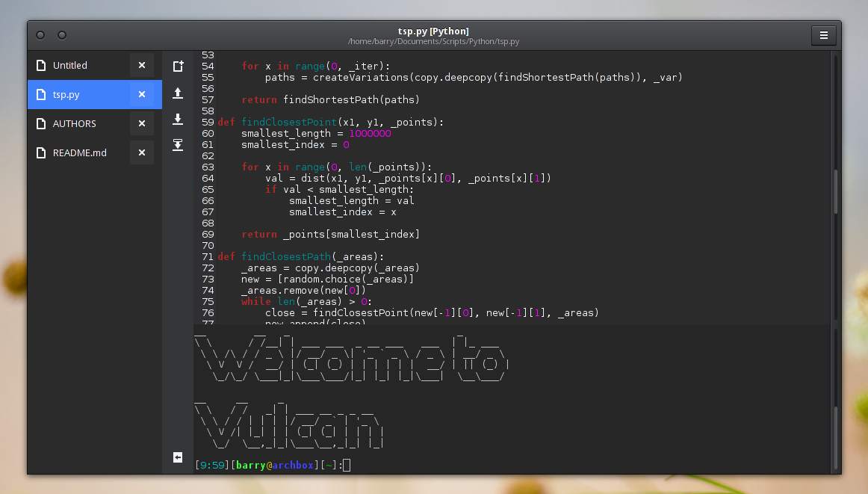Open the README.md document
This screenshot has height=494, width=868.
point(95,152)
